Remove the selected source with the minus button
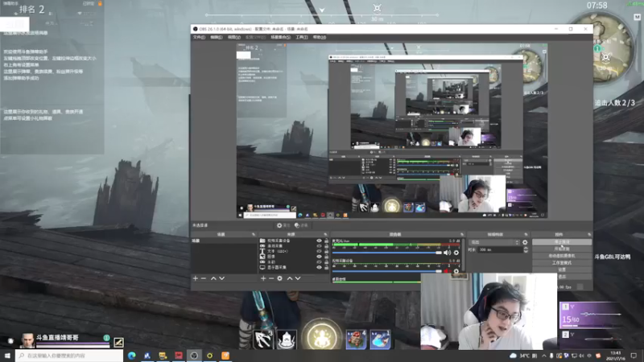644x362 pixels. (x=271, y=278)
